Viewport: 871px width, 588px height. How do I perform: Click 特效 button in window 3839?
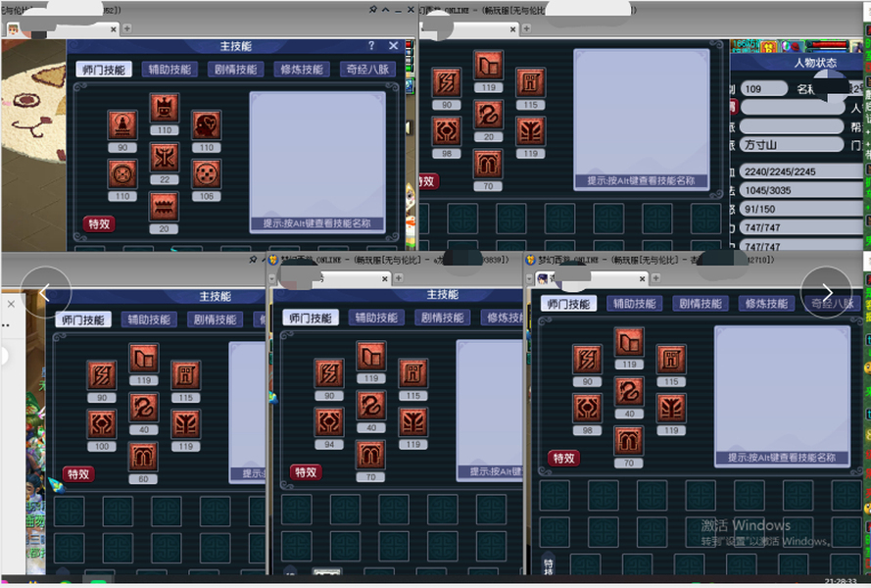[306, 472]
